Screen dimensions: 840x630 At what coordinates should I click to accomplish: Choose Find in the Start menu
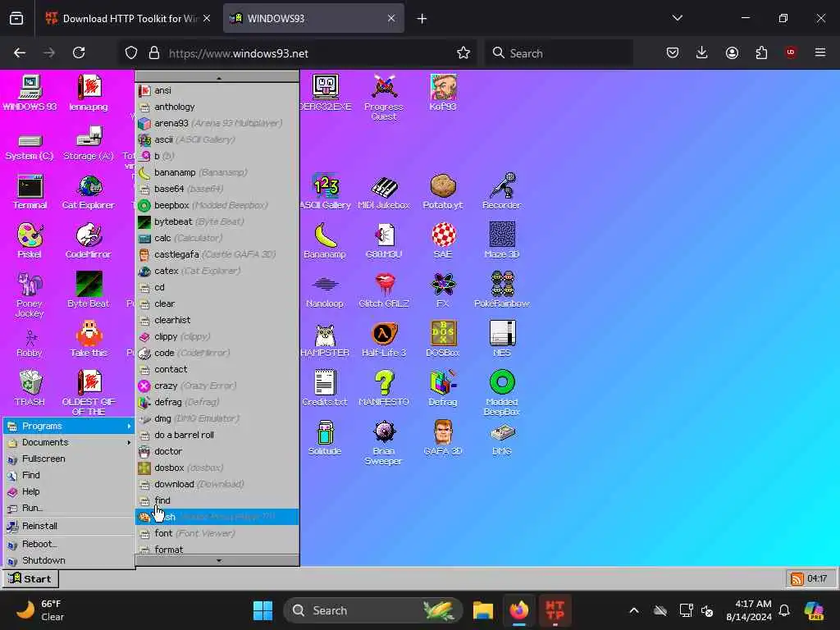pyautogui.click(x=69, y=475)
